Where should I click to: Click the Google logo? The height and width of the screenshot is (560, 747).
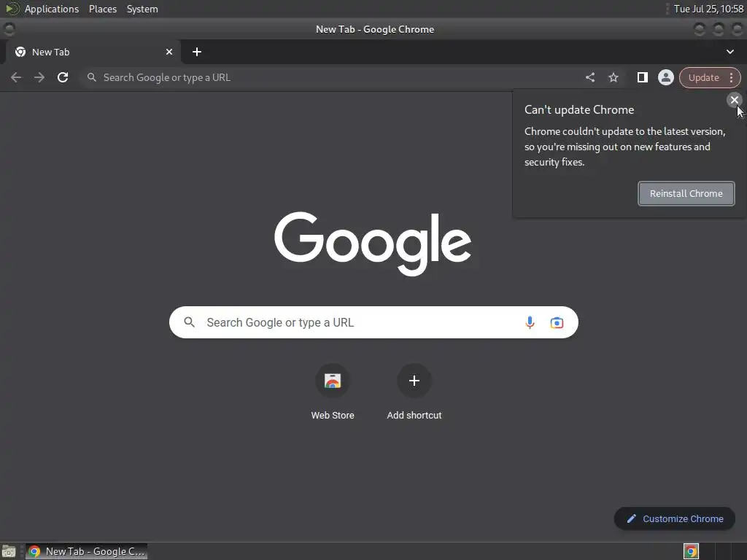373,244
